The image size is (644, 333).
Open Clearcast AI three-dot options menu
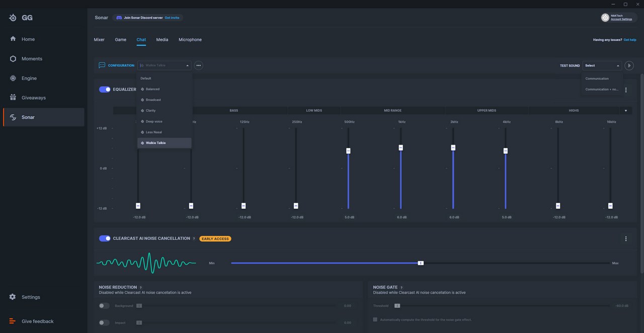click(626, 239)
